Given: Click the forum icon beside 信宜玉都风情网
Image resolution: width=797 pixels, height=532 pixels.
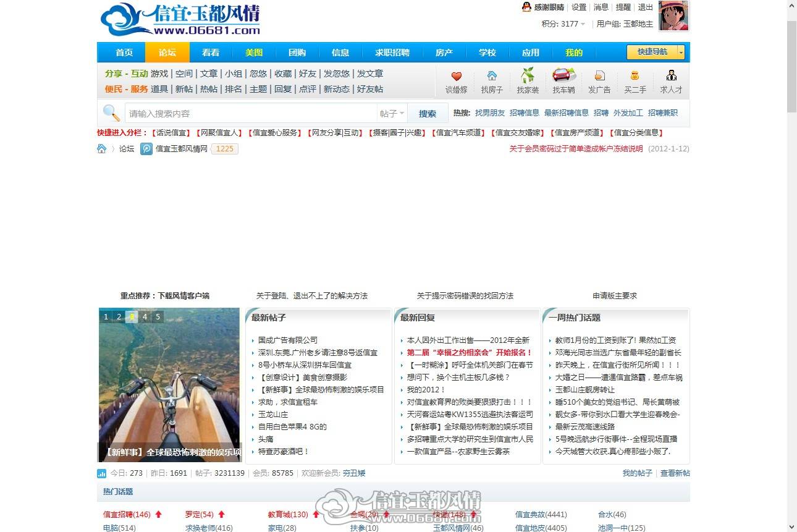Looking at the screenshot, I should click(146, 149).
